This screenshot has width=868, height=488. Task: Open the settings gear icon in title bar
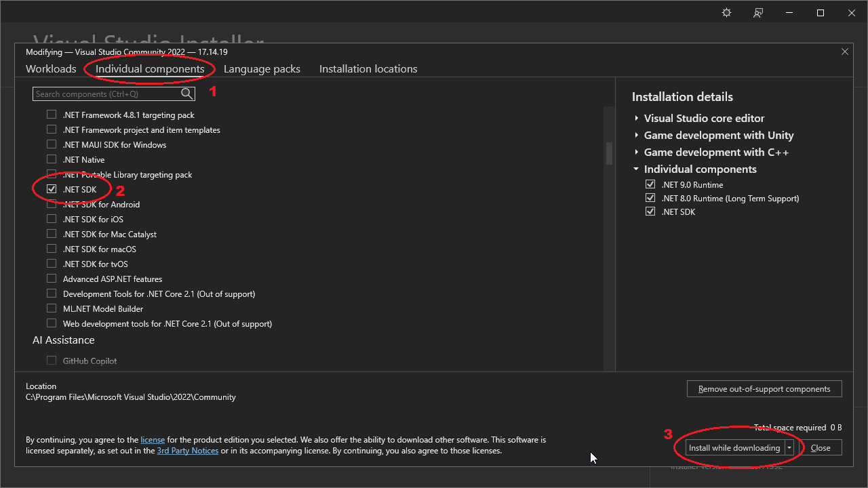pyautogui.click(x=726, y=13)
